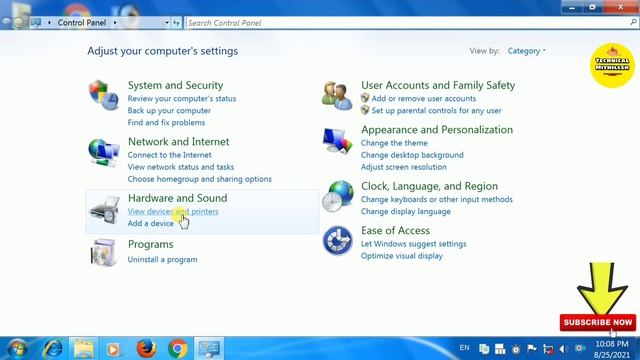
Task: Open the Network and Internet category
Action: tap(178, 142)
